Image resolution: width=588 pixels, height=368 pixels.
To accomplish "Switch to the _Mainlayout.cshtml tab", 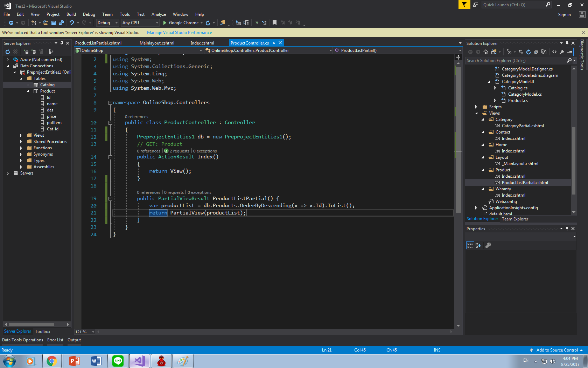I will tap(156, 43).
